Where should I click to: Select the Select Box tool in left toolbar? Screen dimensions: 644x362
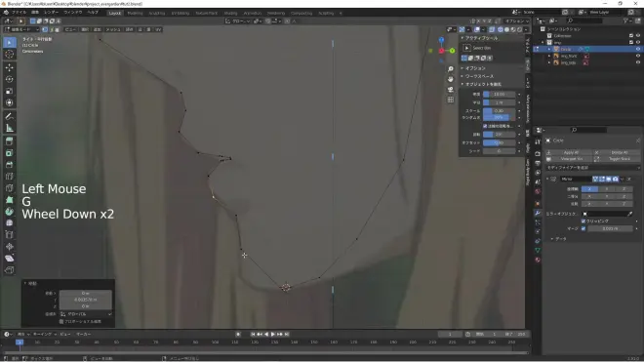(10, 42)
